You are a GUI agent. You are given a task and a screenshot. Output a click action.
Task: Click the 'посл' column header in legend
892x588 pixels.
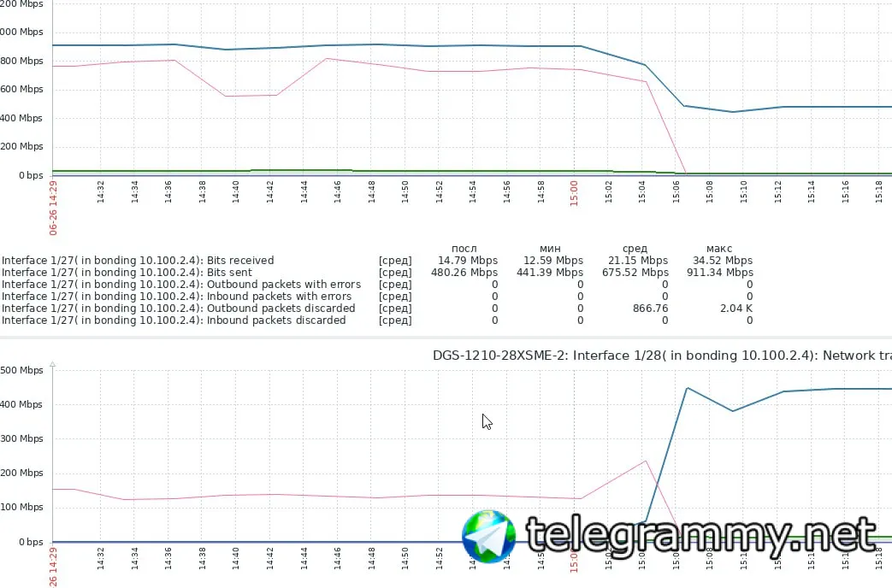coord(464,249)
